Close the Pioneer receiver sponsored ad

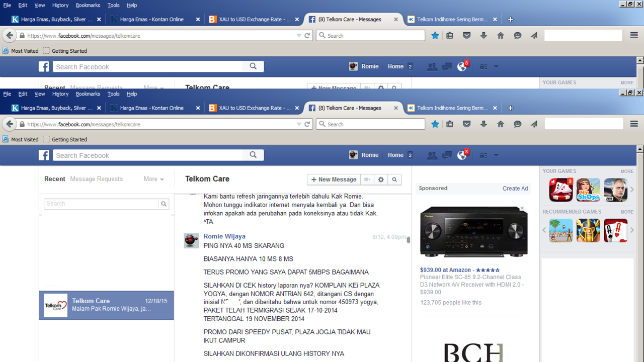click(522, 208)
